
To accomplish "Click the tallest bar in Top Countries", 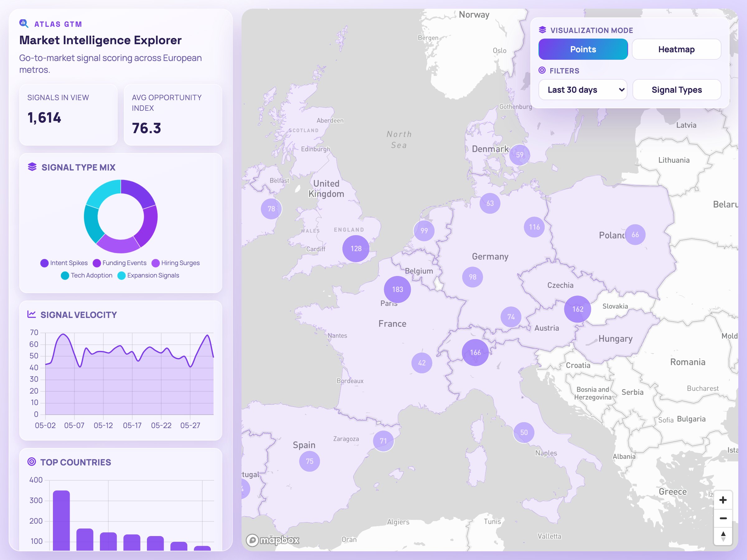I will click(x=61, y=520).
